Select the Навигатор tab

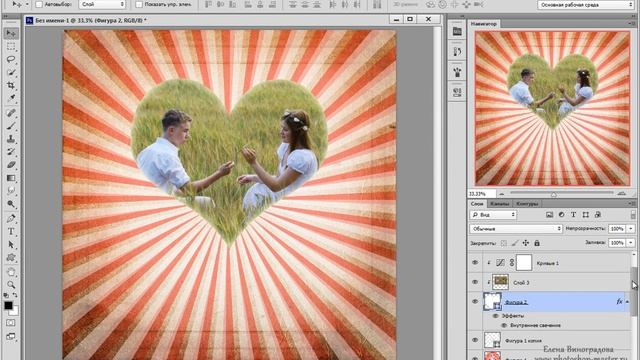(484, 24)
